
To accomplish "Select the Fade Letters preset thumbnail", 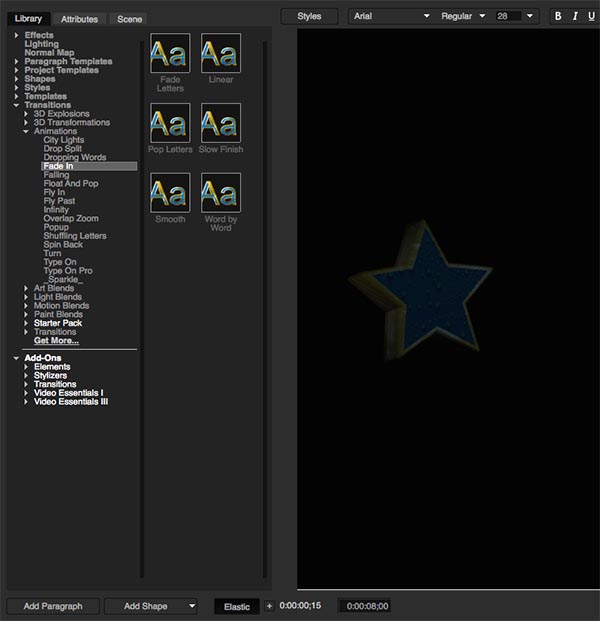I will 170,53.
